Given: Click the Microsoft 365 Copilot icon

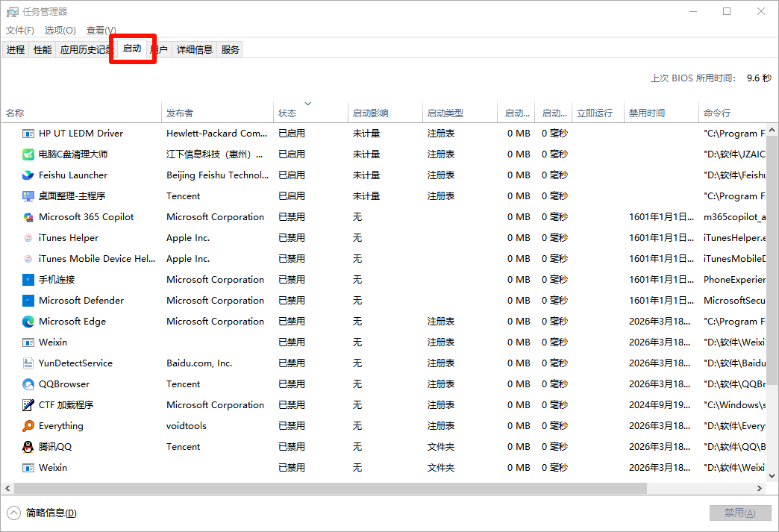Looking at the screenshot, I should [x=28, y=217].
